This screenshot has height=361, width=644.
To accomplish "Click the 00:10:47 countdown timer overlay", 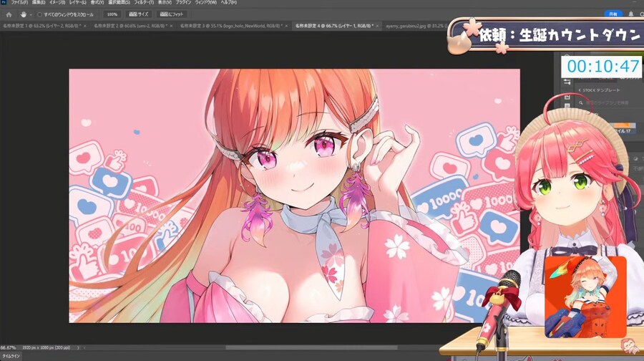I will (602, 66).
